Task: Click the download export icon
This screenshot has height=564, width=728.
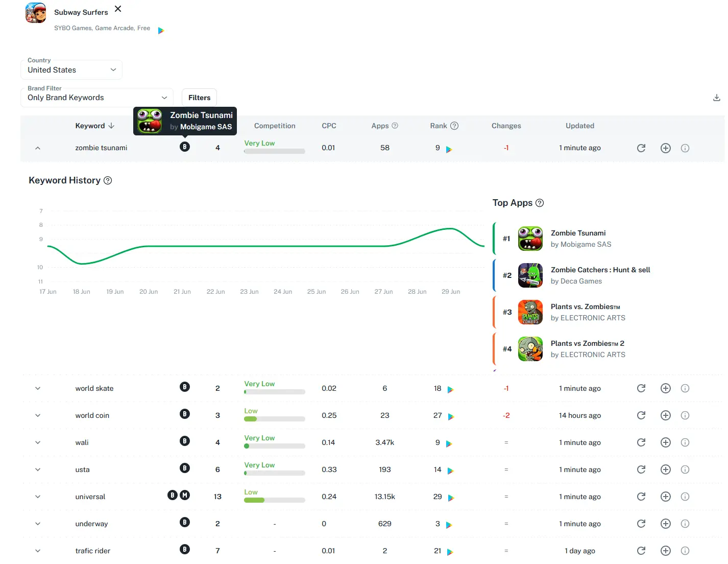Action: pos(716,98)
